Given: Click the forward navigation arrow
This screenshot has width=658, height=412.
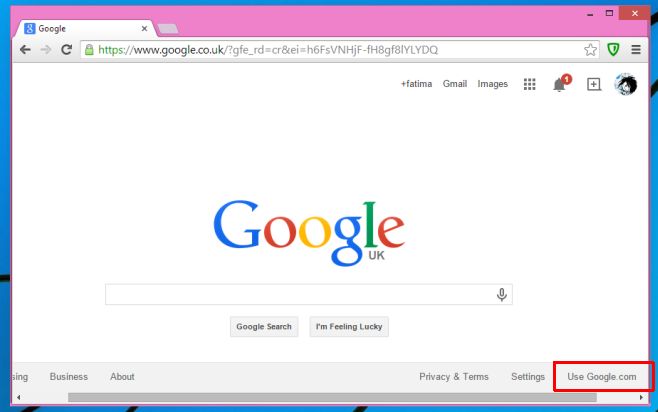Looking at the screenshot, I should 46,50.
